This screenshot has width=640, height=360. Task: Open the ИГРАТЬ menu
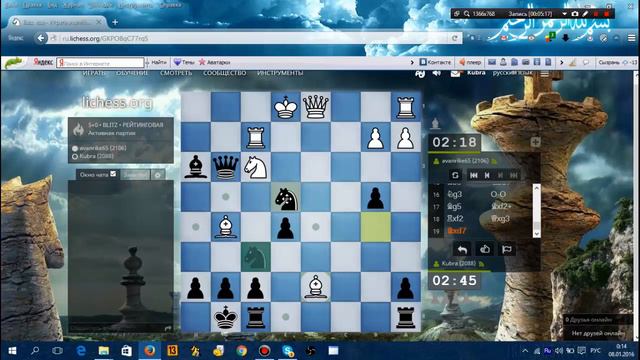click(94, 73)
